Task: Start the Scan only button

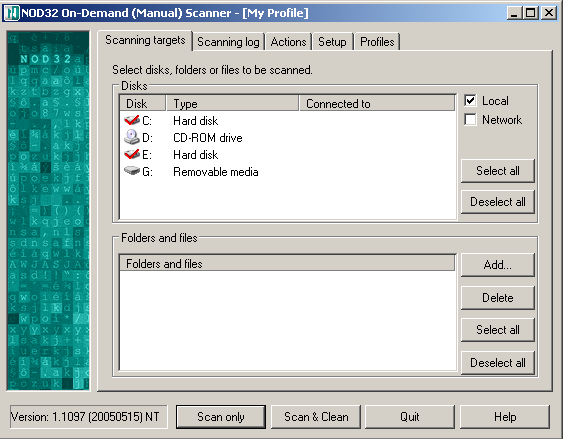Action: [221, 417]
